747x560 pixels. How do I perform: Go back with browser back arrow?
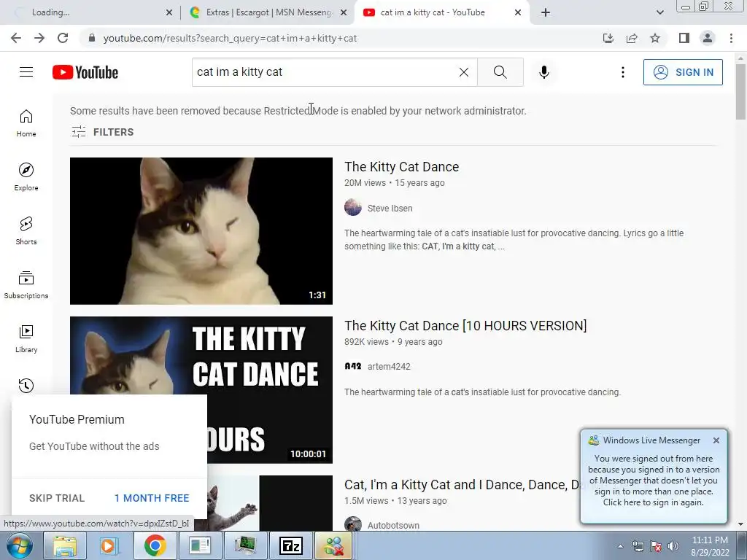(16, 38)
